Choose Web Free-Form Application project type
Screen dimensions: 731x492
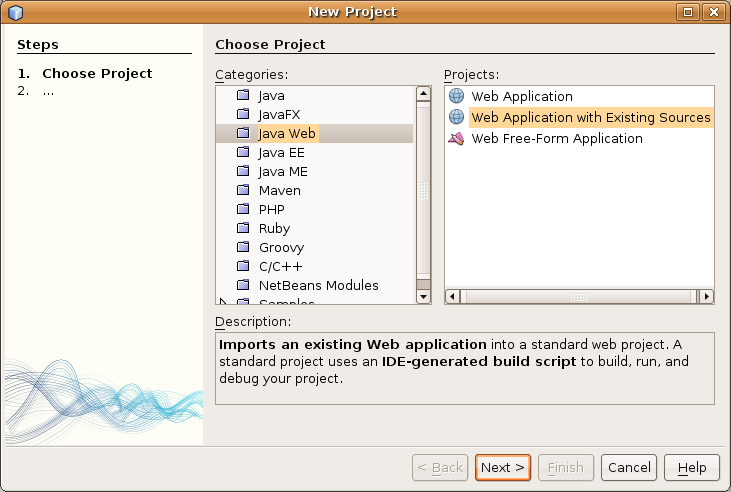click(x=557, y=139)
